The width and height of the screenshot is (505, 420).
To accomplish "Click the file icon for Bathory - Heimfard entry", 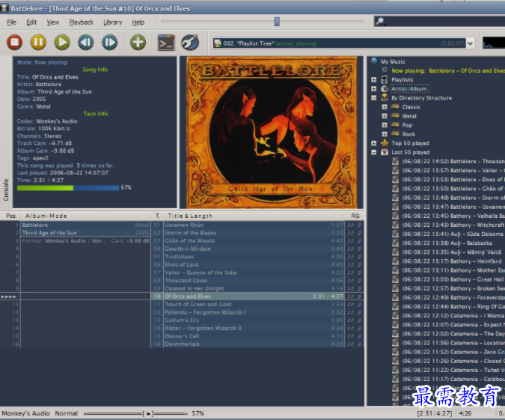I will 395,261.
